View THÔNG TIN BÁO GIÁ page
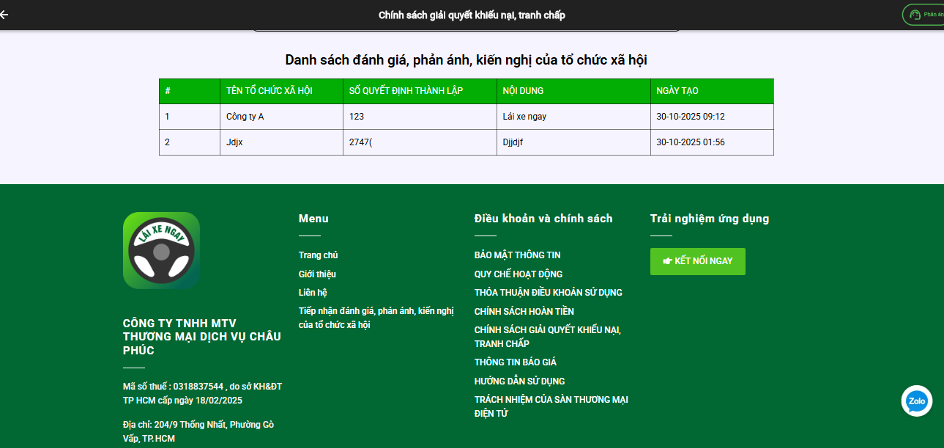This screenshot has width=944, height=448. [x=515, y=362]
